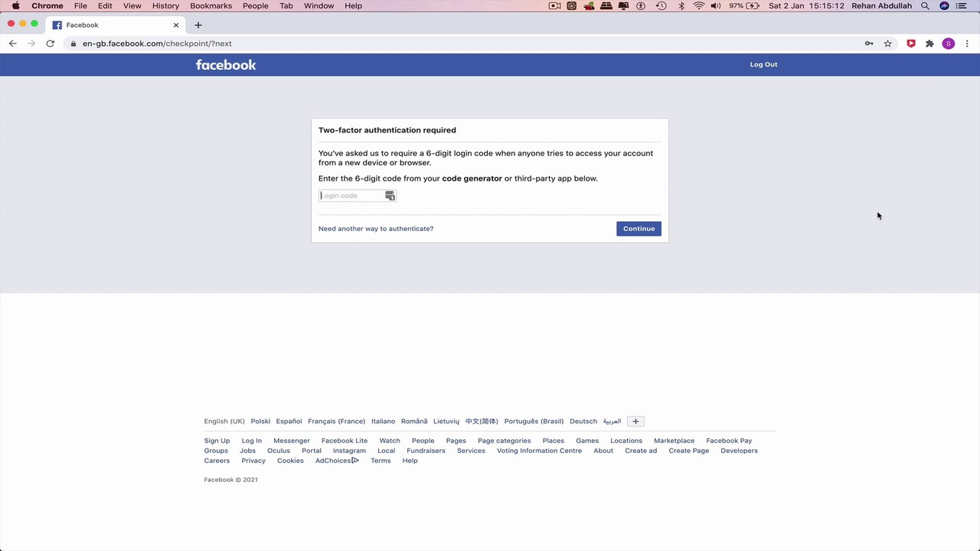Focus the Login code input field
980x551 pixels.
[358, 196]
